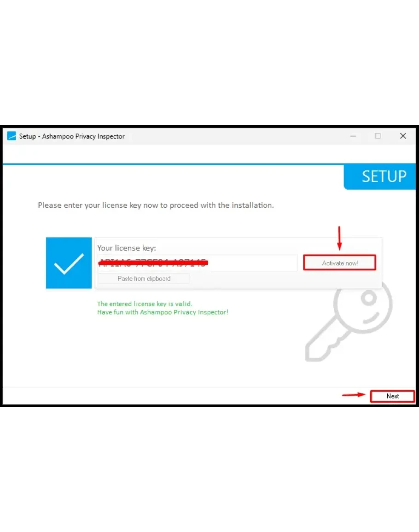Minimize the setup window
Viewport: 419px width, 532px height.
tap(353, 136)
